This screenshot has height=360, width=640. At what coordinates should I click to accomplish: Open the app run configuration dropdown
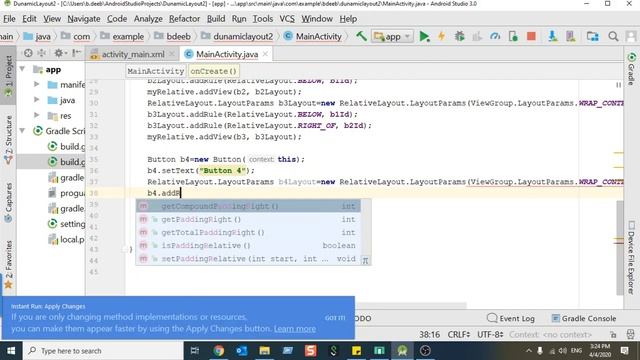392,36
